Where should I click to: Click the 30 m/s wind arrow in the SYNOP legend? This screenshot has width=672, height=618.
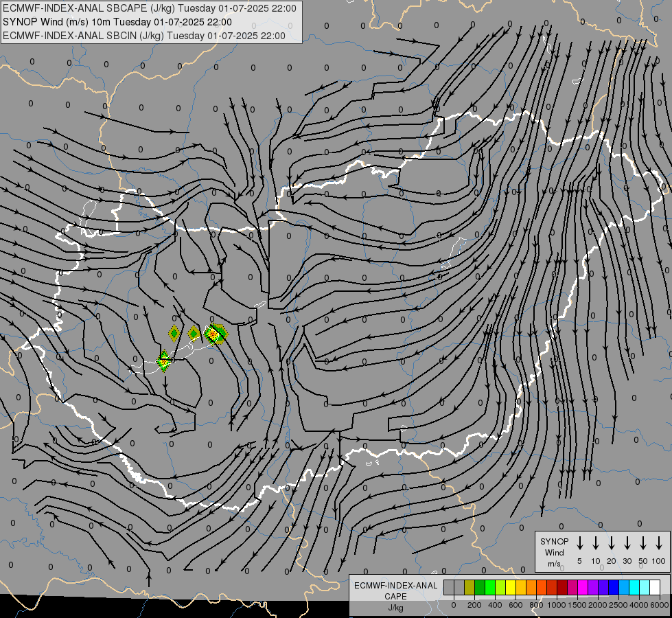[627, 543]
